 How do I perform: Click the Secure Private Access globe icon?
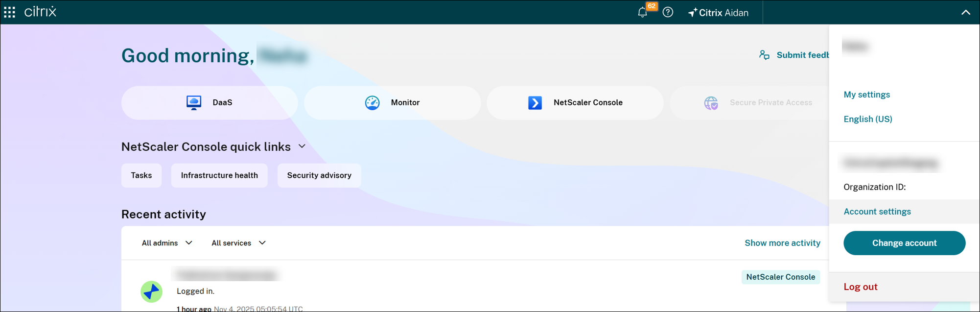[x=711, y=103]
